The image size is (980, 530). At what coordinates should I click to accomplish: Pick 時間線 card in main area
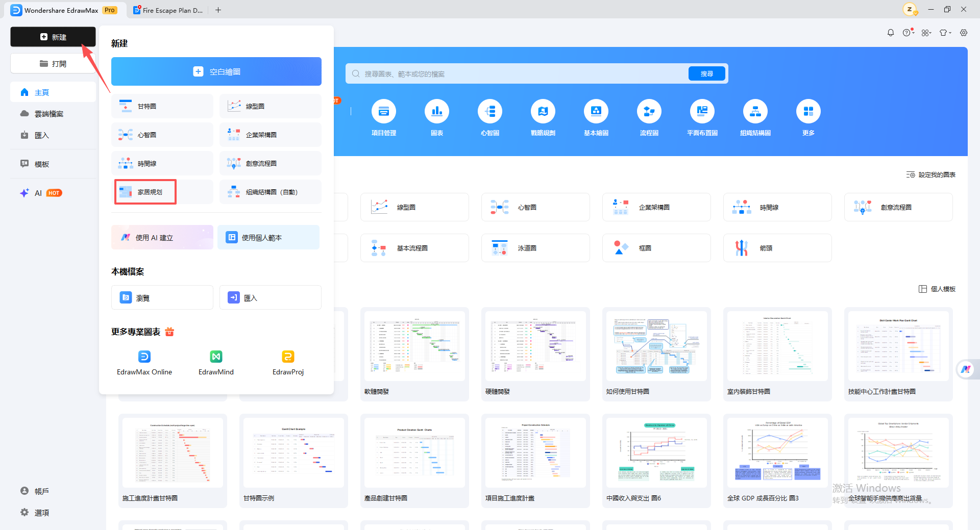[x=777, y=207]
